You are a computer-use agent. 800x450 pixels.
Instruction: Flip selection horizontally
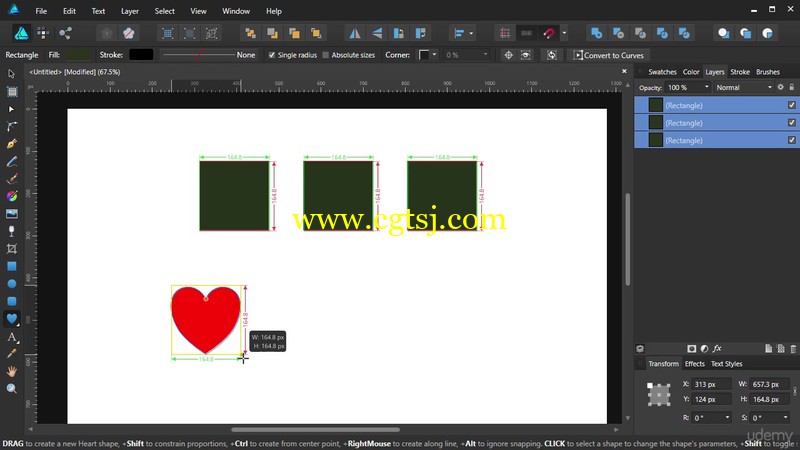(x=355, y=33)
